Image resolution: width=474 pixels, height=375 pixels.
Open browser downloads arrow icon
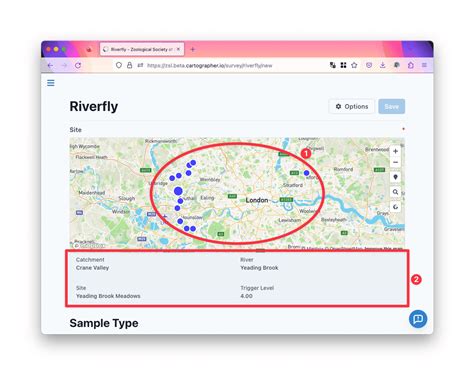(383, 65)
